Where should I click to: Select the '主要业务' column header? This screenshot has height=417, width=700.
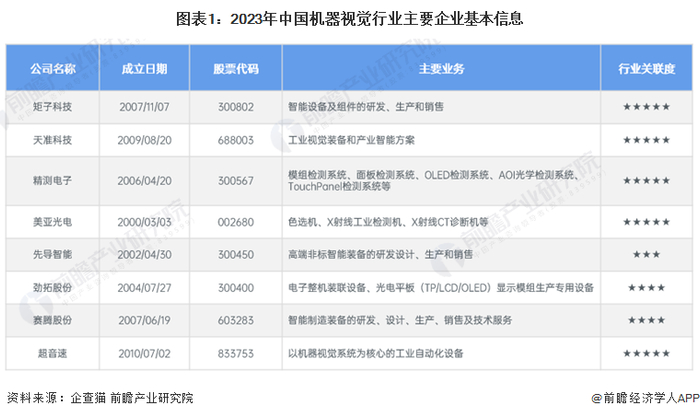tap(442, 69)
